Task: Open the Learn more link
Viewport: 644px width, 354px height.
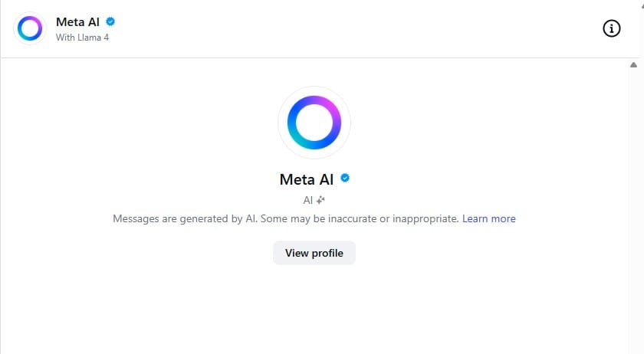Action: pos(488,218)
